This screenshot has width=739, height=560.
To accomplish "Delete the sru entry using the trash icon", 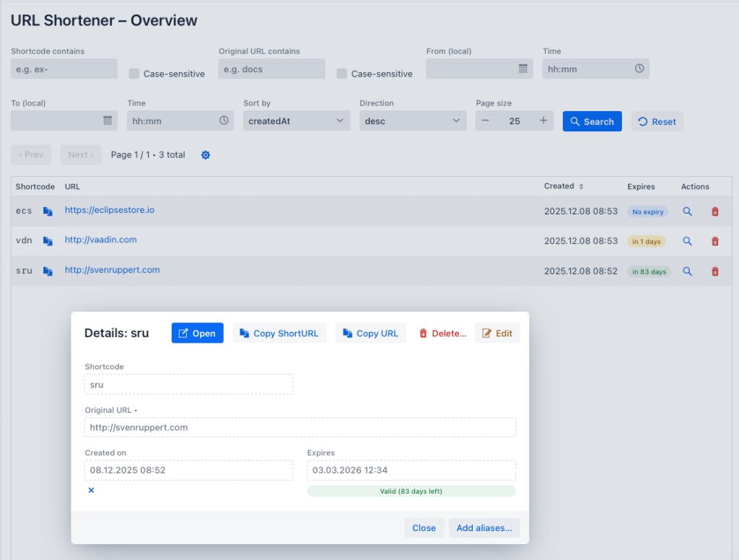I will (714, 271).
